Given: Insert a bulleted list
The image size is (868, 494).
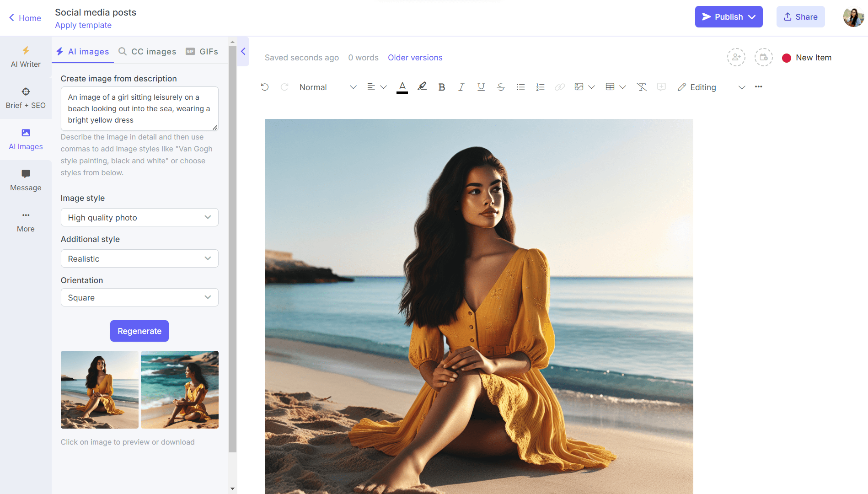Looking at the screenshot, I should click(x=520, y=87).
